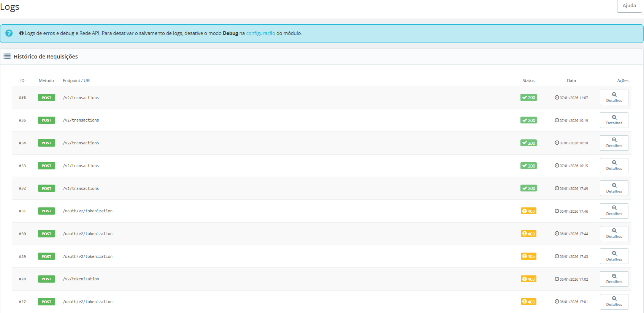Open Detalhes for log #36
The image size is (644, 313).
click(x=614, y=97)
